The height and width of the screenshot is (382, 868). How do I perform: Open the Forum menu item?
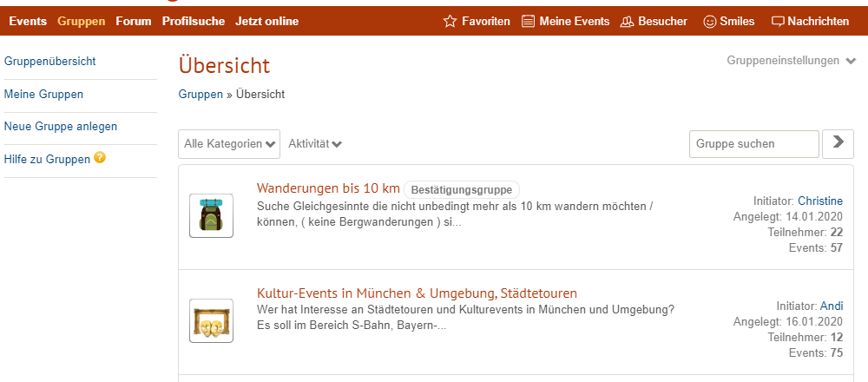click(x=134, y=21)
